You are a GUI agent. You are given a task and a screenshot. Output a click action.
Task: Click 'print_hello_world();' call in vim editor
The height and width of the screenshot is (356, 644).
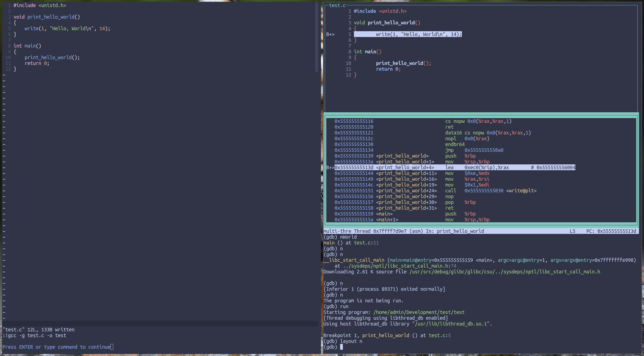tap(52, 57)
